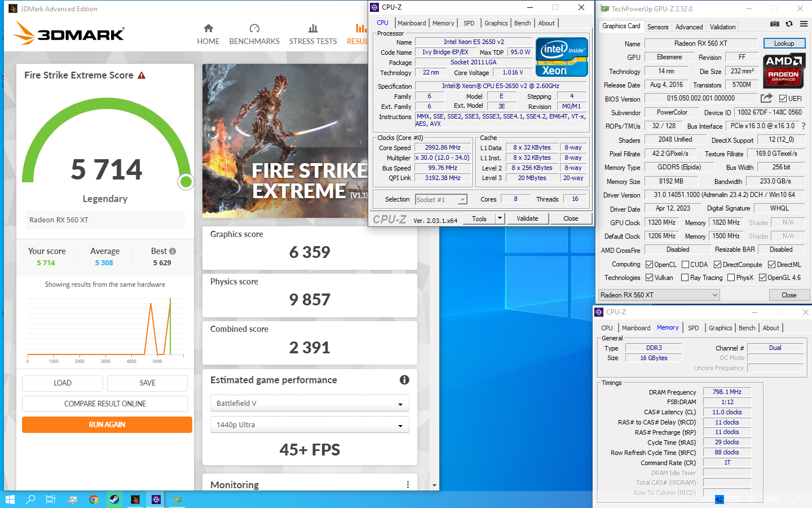The width and height of the screenshot is (812, 508).
Task: Toggle the UEFI checkbox in GPU-Z
Action: pyautogui.click(x=783, y=99)
